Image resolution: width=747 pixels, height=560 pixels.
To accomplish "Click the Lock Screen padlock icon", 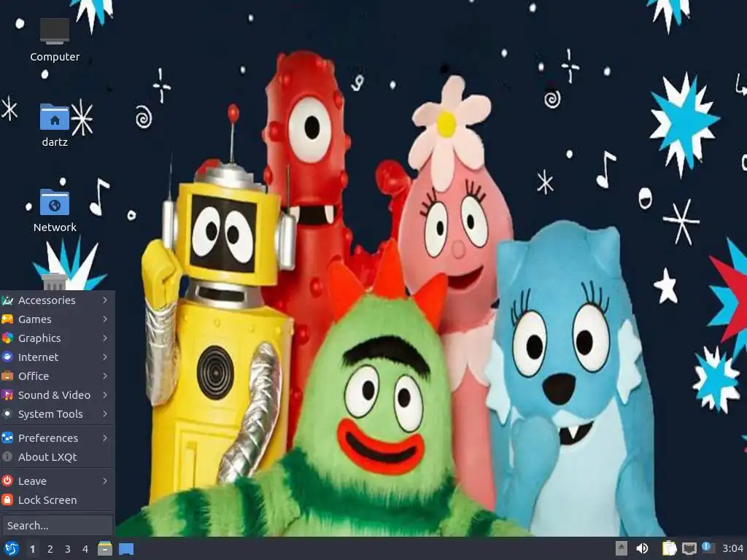I will point(7,500).
